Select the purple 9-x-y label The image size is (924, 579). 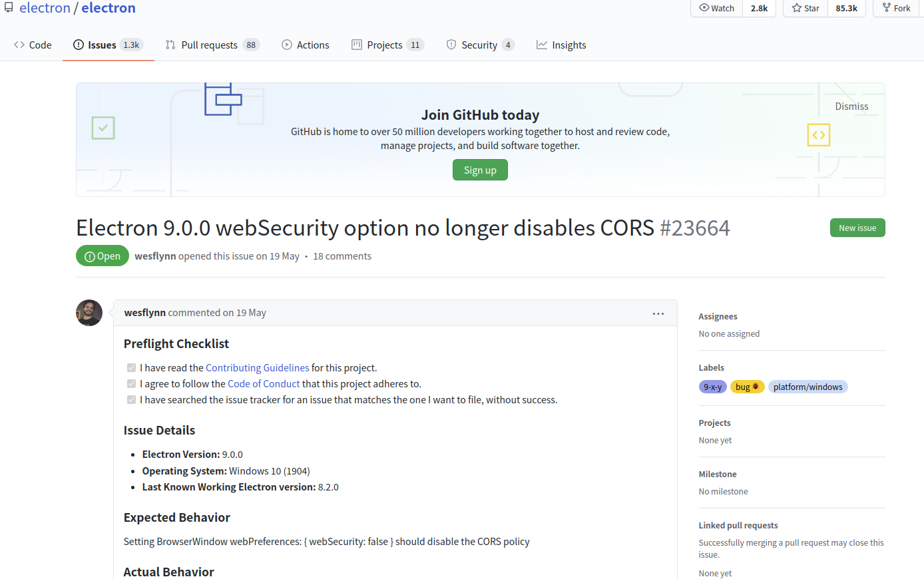point(712,387)
